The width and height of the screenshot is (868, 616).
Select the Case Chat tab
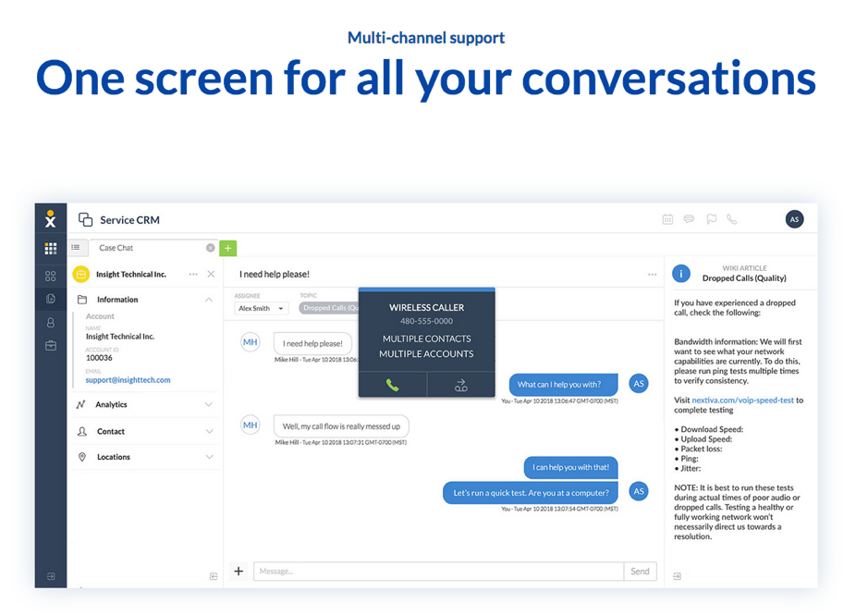click(118, 248)
